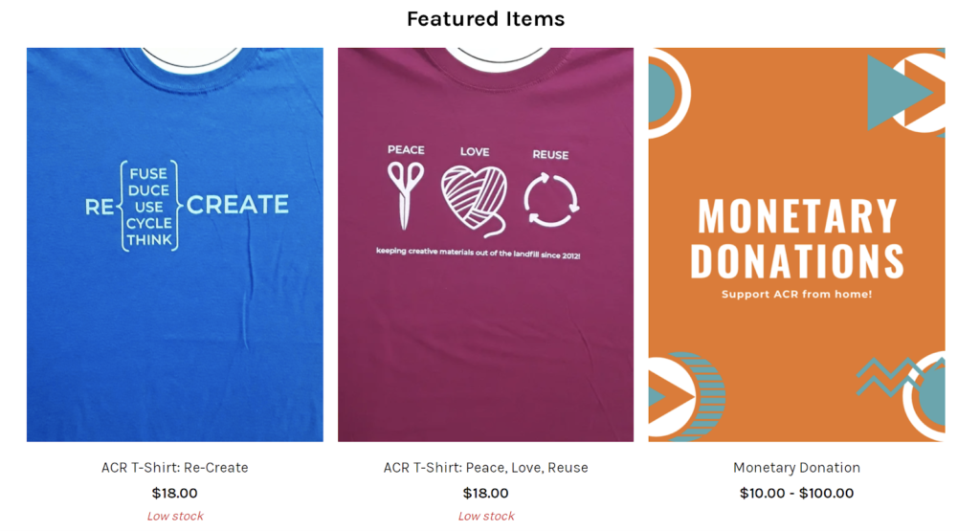This screenshot has width=980, height=531.
Task: Open the Monetary Donation product link
Action: 797,467
